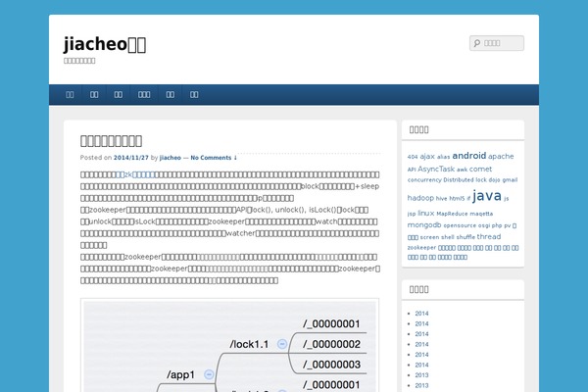The width and height of the screenshot is (588, 392).
Task: Click the /_00000002 node label
Action: [331, 344]
